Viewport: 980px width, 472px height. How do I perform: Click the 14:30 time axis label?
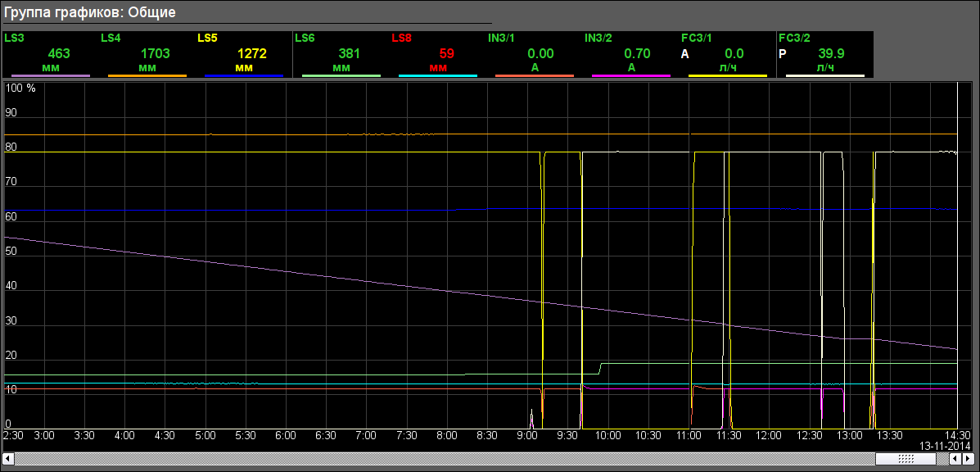coord(958,435)
